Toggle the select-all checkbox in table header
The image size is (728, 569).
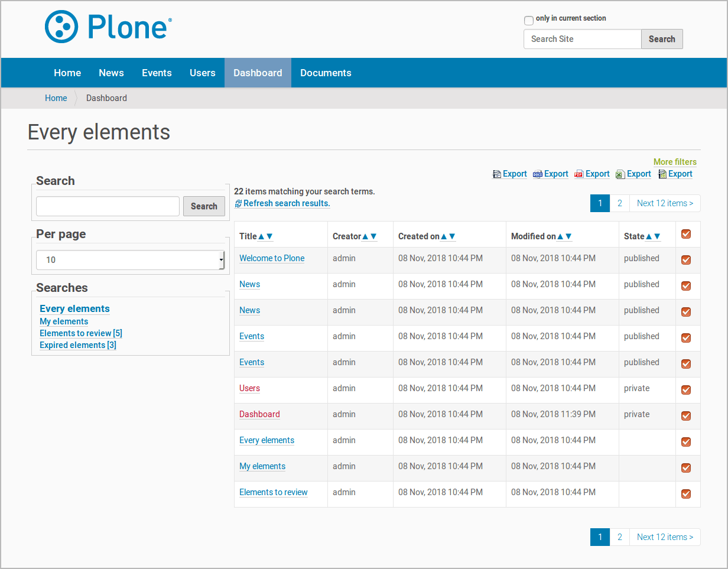pos(686,234)
